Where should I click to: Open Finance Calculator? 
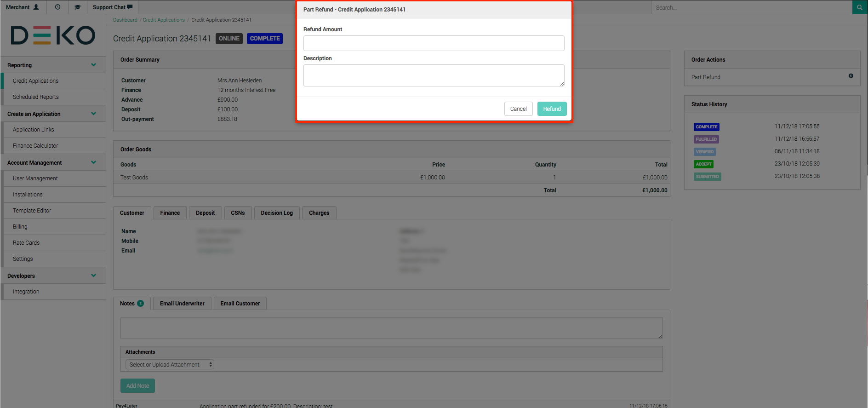coord(54,146)
